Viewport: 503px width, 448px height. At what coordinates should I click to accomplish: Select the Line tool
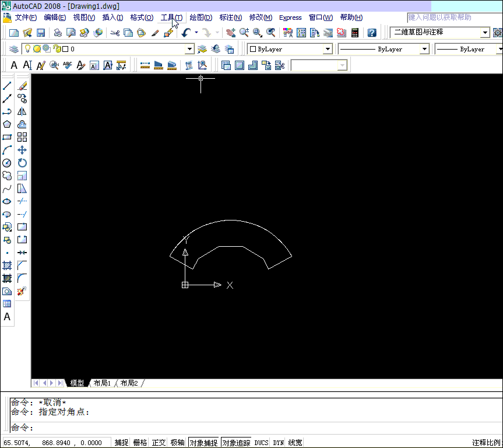coord(7,86)
